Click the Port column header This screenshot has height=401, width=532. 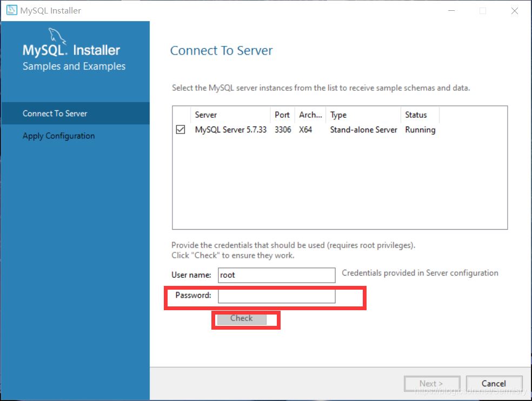point(283,115)
